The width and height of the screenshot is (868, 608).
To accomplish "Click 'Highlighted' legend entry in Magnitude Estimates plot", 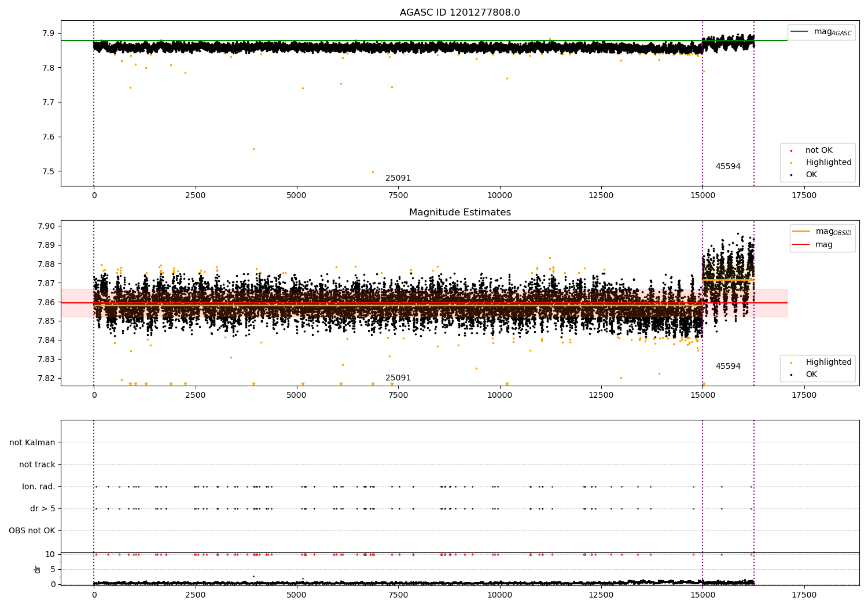I will click(x=829, y=362).
